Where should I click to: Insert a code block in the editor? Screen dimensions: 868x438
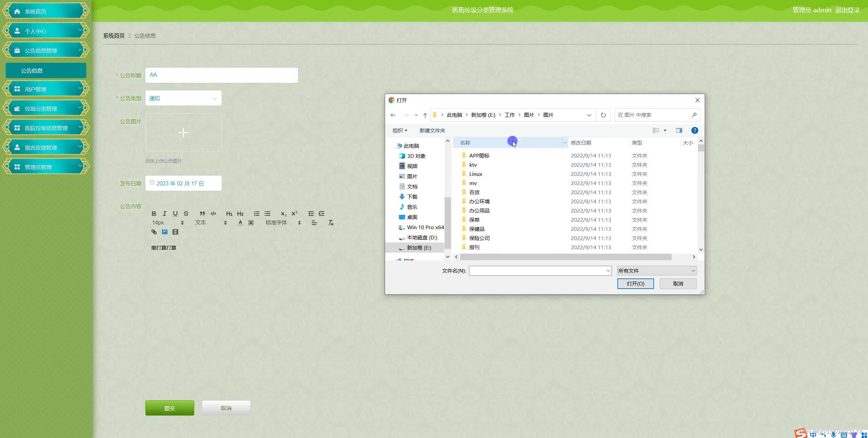click(x=213, y=214)
